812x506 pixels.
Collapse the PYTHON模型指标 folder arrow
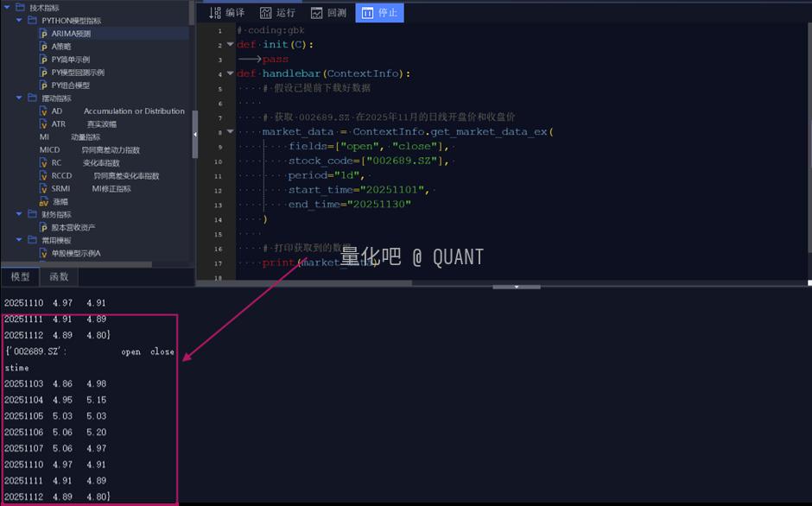(x=20, y=20)
